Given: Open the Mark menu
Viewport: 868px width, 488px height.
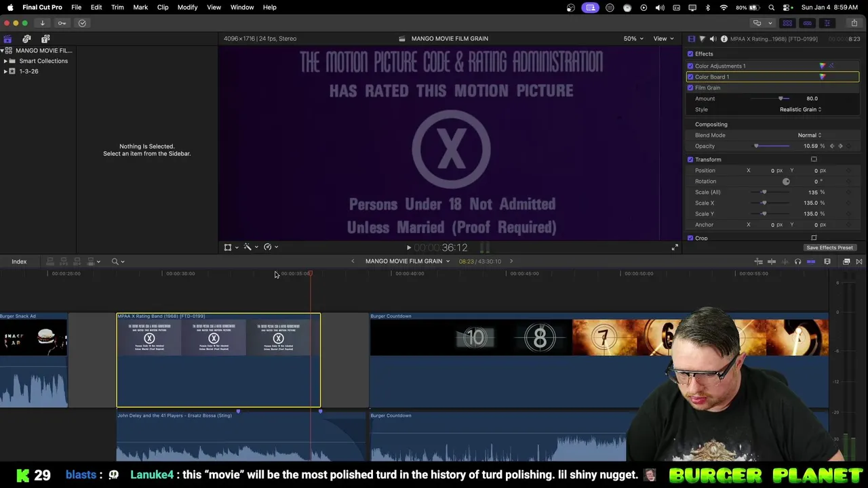Looking at the screenshot, I should [x=140, y=7].
